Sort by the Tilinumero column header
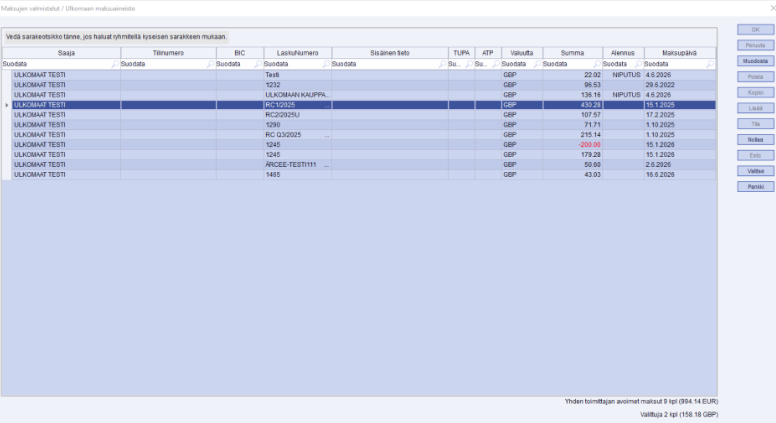 (168, 53)
